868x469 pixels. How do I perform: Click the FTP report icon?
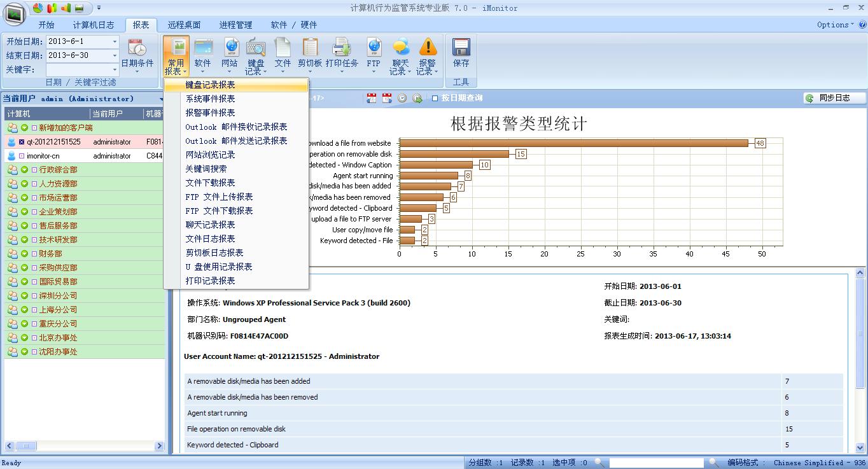tap(374, 55)
